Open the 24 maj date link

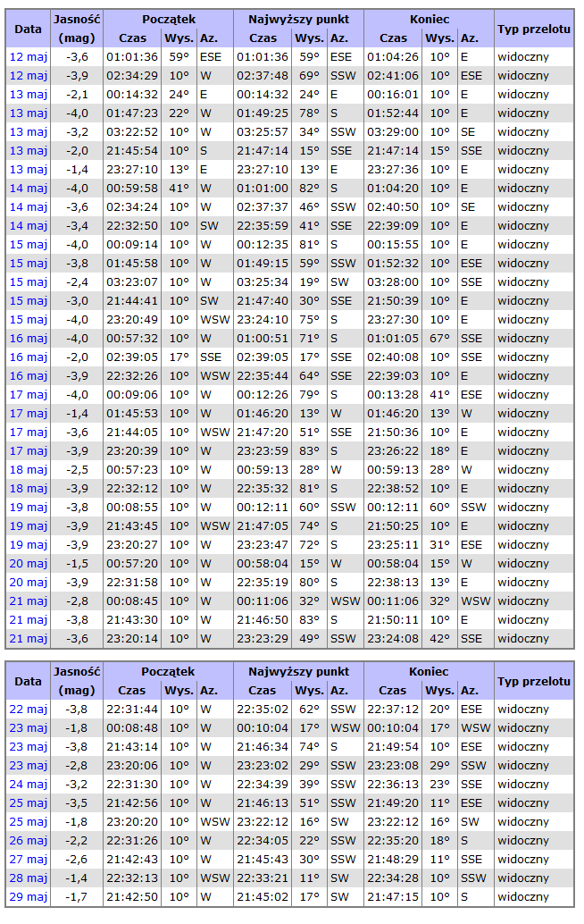coord(29,785)
